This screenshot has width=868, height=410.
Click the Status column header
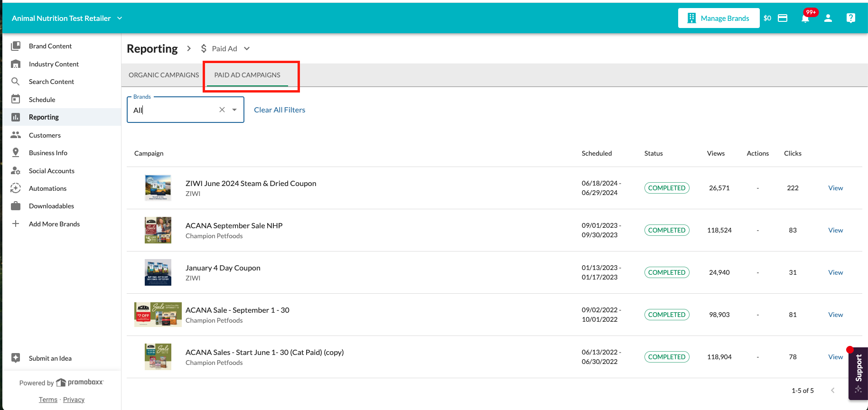(x=653, y=153)
